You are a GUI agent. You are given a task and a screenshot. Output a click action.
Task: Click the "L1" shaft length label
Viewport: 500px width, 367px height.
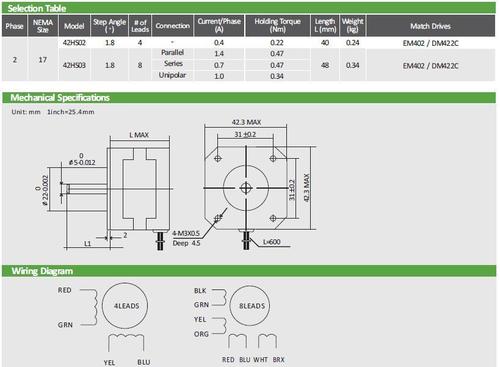pyautogui.click(x=87, y=244)
